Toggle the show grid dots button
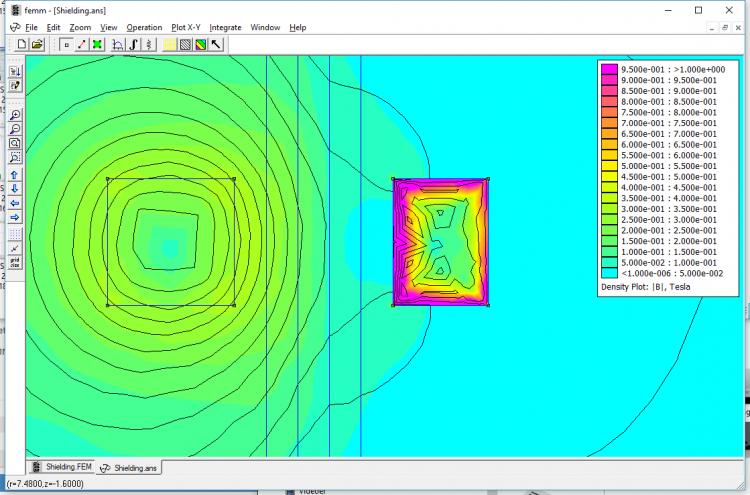The width and height of the screenshot is (750, 495). pyautogui.click(x=15, y=233)
